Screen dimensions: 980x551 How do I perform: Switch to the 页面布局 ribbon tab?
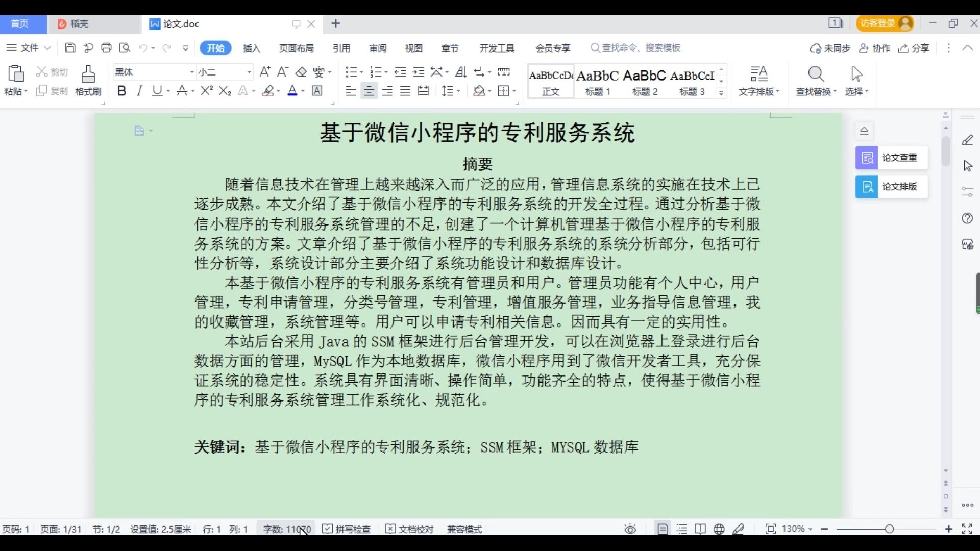pos(297,48)
